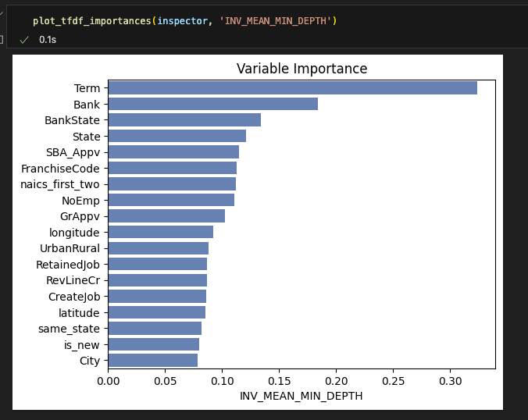Click the longitude bar in the chart
This screenshot has width=528, height=420.
coord(160,232)
